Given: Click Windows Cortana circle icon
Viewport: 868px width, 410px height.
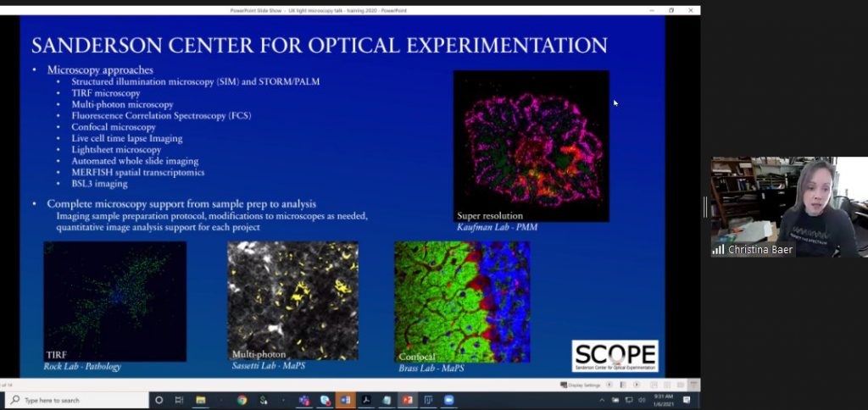Looking at the screenshot, I should [159, 400].
